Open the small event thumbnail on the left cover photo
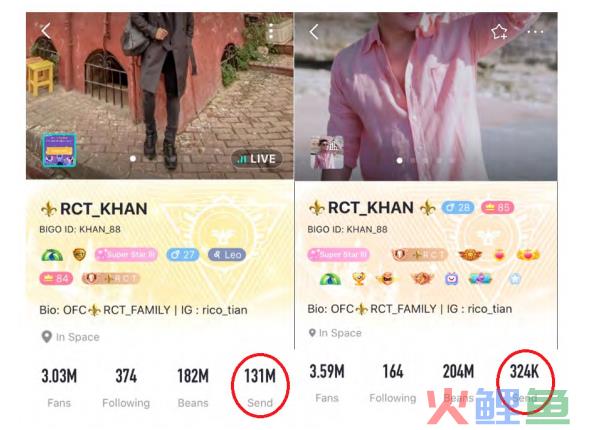594x430 pixels. (x=59, y=150)
